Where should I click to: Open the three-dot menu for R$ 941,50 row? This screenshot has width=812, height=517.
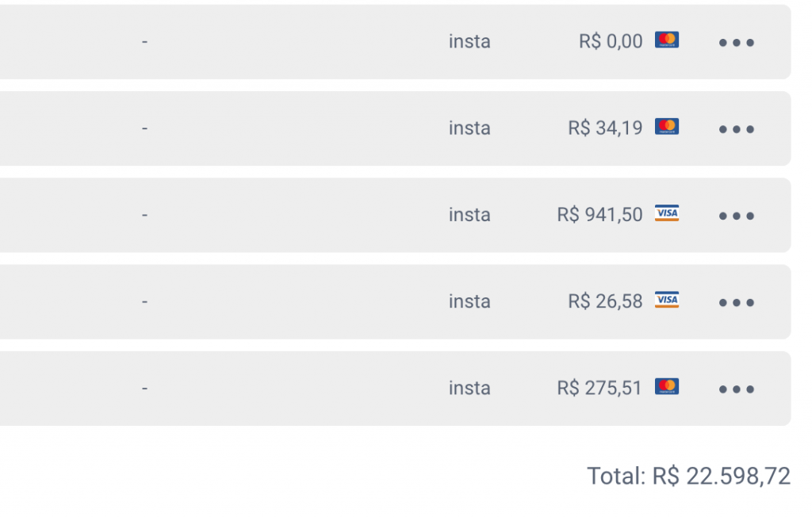point(737,216)
